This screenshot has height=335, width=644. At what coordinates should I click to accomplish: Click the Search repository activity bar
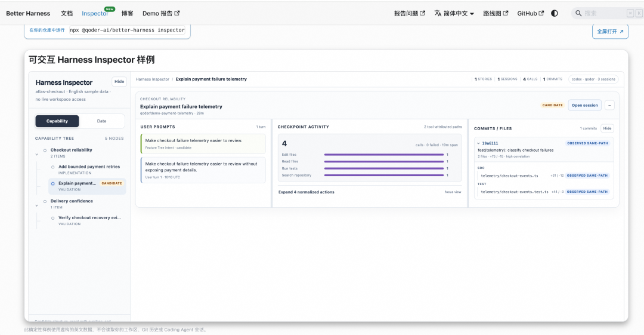[x=383, y=176]
